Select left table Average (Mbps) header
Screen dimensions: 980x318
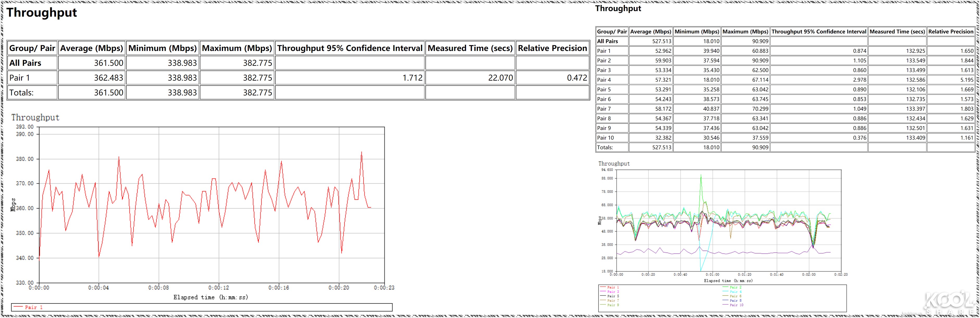tap(92, 48)
